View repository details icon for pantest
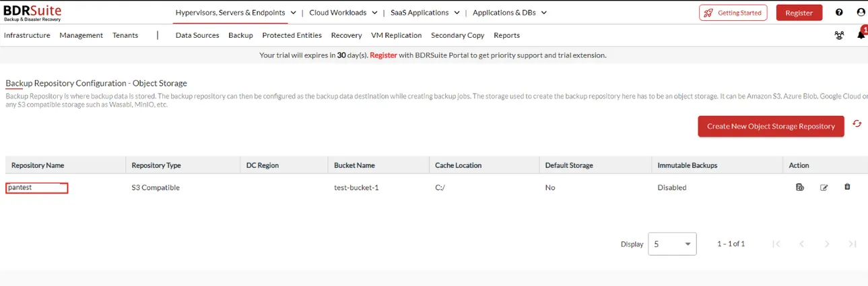This screenshot has height=286, width=868. [799, 187]
